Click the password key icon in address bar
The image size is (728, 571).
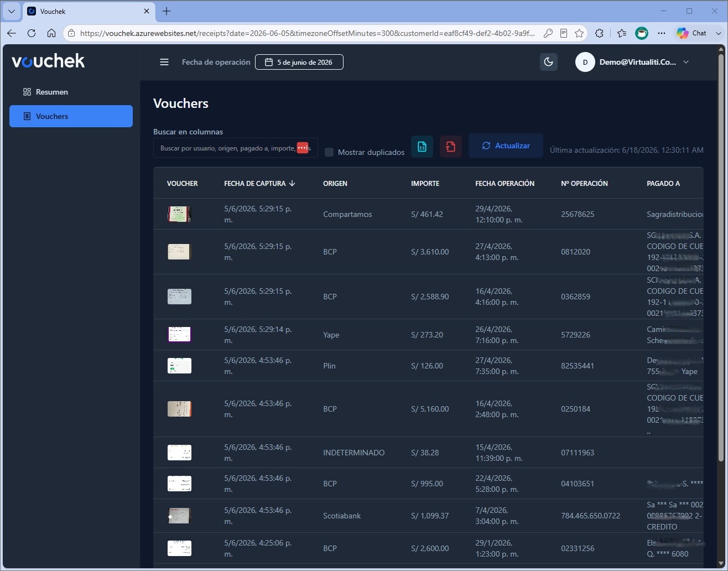click(548, 33)
